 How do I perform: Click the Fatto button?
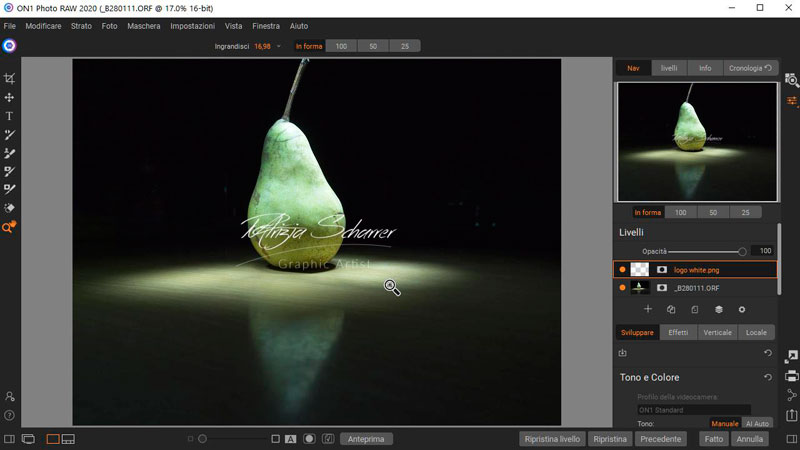point(714,439)
